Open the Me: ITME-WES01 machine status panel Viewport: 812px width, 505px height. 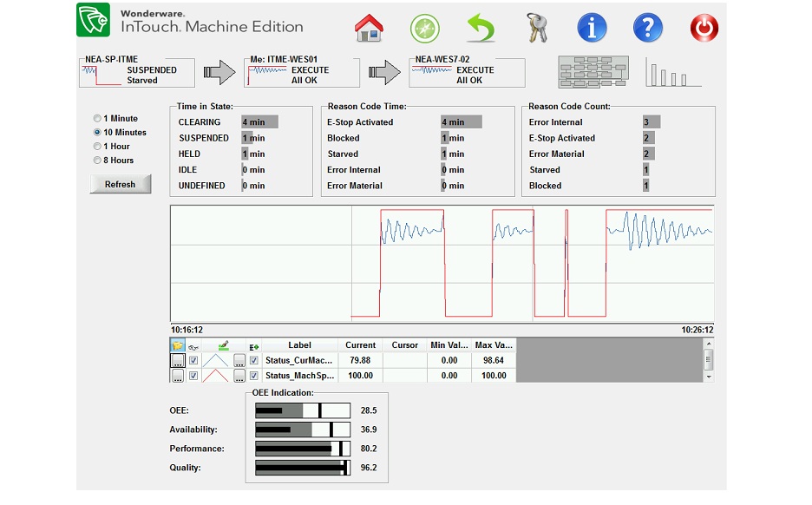click(x=302, y=72)
